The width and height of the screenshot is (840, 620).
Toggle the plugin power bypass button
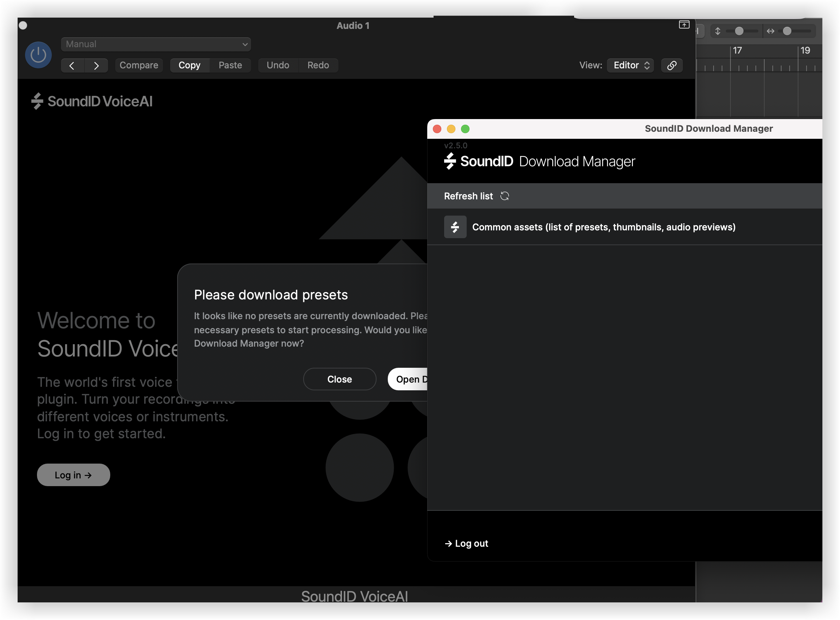pyautogui.click(x=38, y=55)
